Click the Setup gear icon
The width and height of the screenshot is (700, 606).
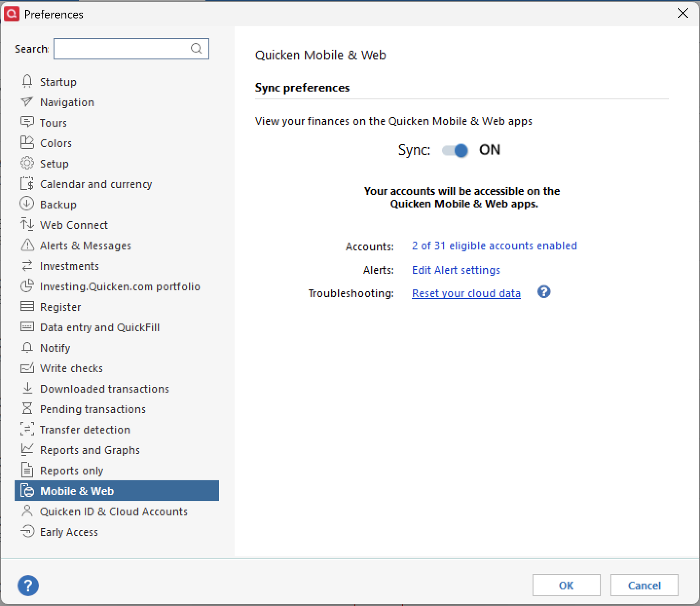[x=27, y=163]
